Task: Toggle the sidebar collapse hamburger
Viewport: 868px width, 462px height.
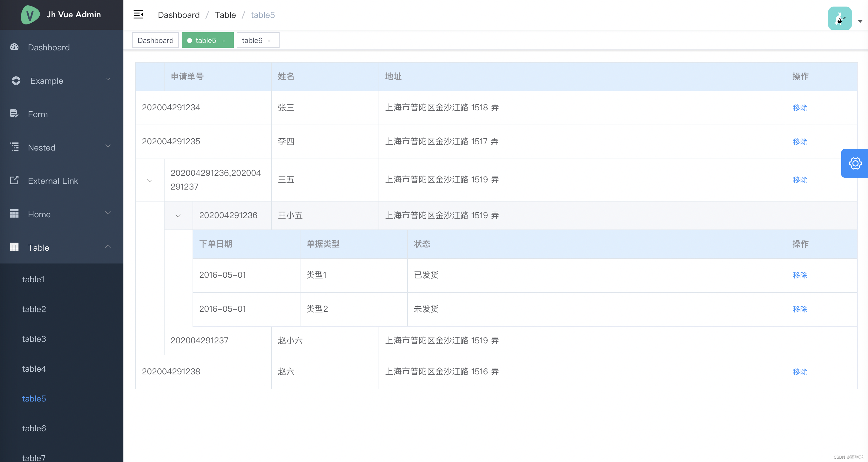Action: 138,15
